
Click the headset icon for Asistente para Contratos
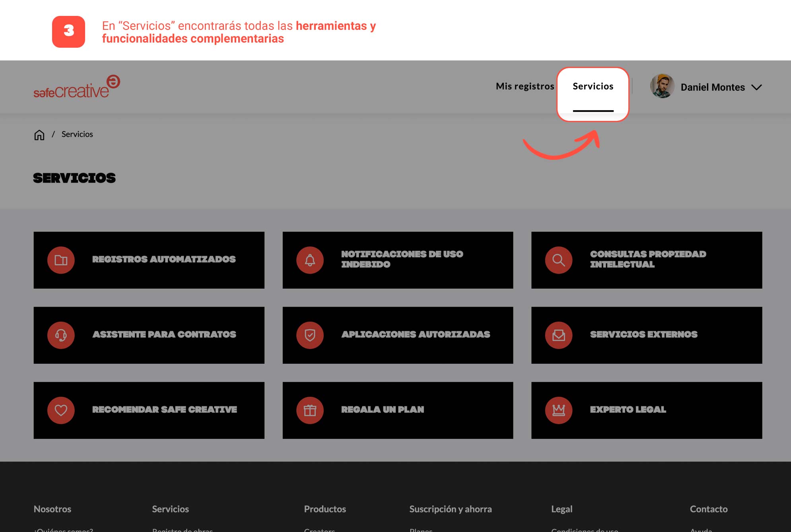tap(61, 335)
